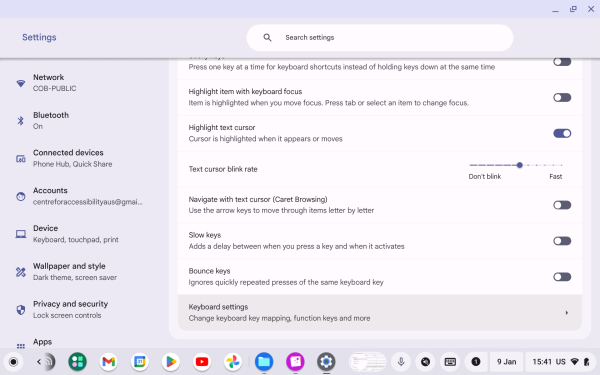Click the search magnifier icon
This screenshot has height=375, width=600.
(267, 38)
